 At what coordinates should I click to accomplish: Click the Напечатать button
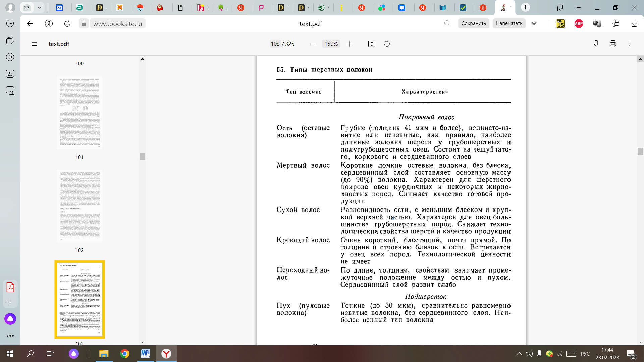509,23
